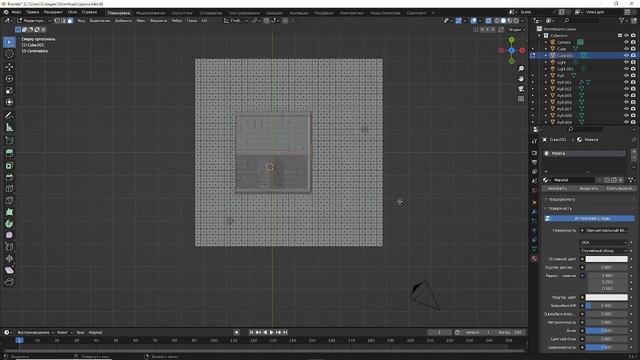Open the Edit menu in top bar
Viewport: 640px width, 360px height.
33,12
